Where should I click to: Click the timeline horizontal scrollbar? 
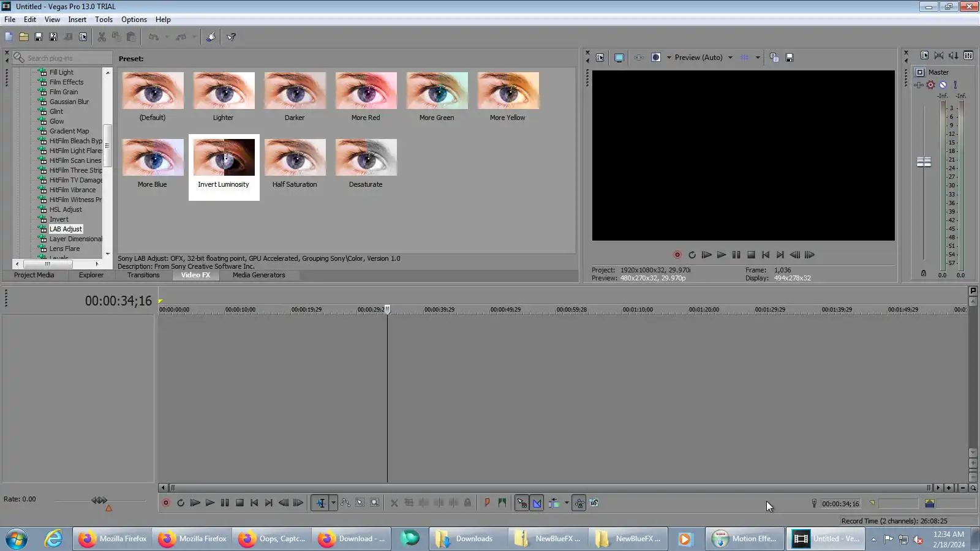549,488
